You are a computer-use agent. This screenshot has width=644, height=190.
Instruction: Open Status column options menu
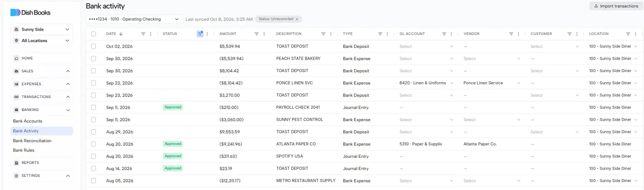(207, 34)
